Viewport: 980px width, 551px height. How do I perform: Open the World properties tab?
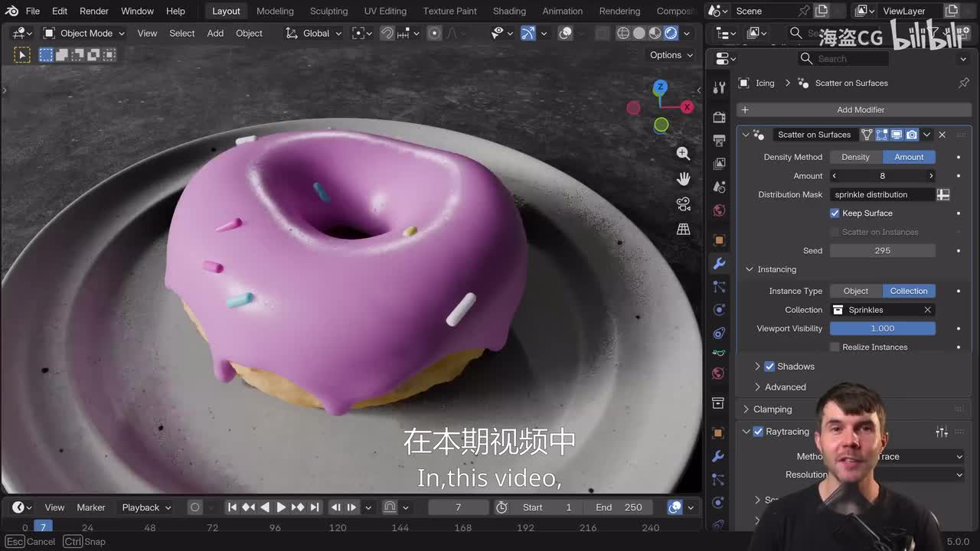(x=718, y=210)
